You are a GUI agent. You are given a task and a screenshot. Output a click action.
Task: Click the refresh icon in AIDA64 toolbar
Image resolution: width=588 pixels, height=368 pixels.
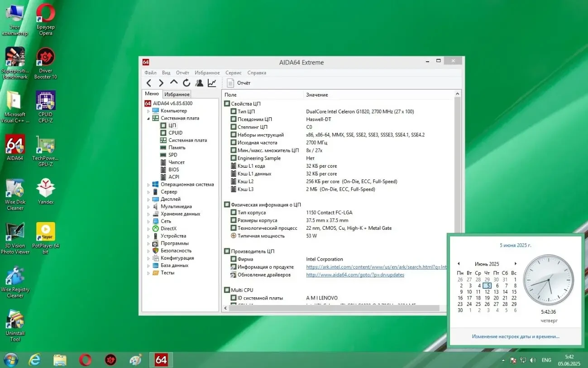pyautogui.click(x=186, y=82)
